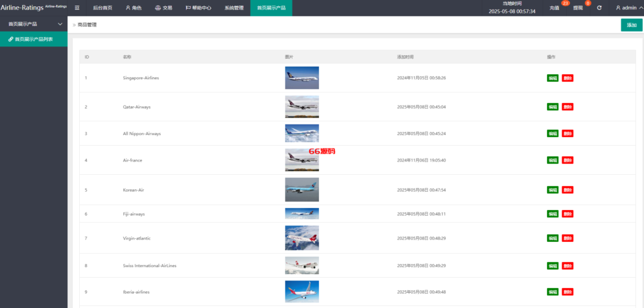Go to 后台首页 tab
Image resolution: width=644 pixels, height=308 pixels.
coord(103,8)
